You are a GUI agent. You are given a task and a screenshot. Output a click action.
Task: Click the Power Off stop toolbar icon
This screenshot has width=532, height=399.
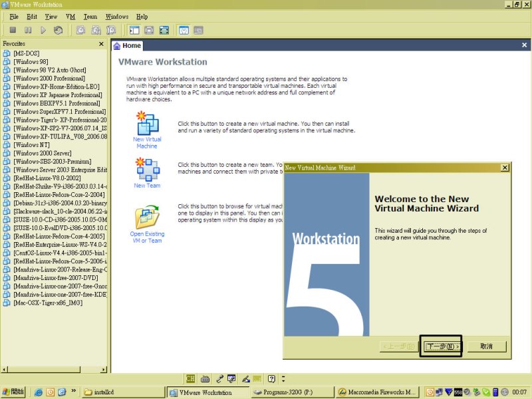[13, 30]
